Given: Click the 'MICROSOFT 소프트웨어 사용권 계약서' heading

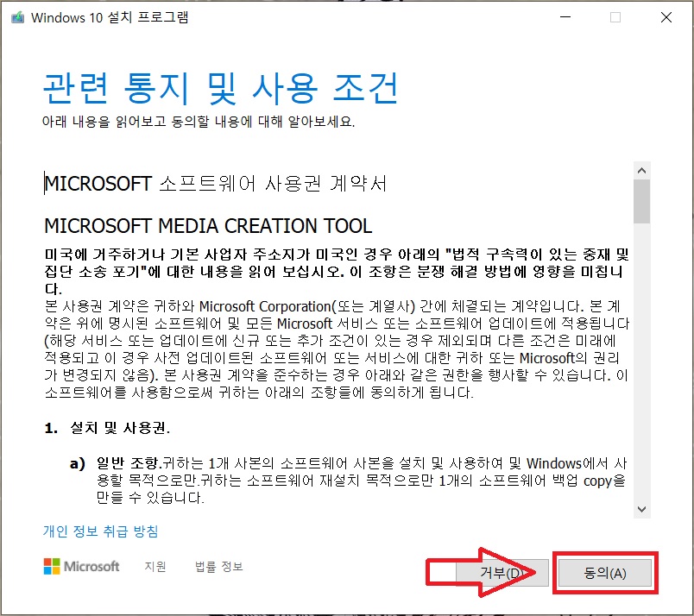Looking at the screenshot, I should pyautogui.click(x=216, y=183).
